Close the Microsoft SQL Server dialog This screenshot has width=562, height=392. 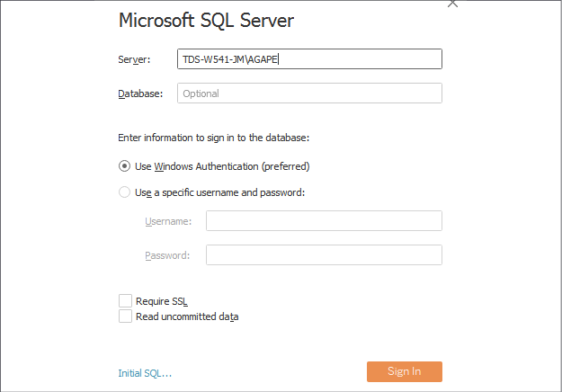coord(452,4)
